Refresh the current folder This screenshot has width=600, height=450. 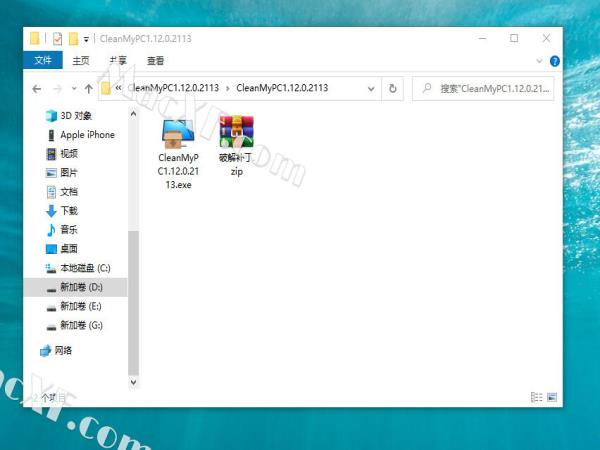393,89
